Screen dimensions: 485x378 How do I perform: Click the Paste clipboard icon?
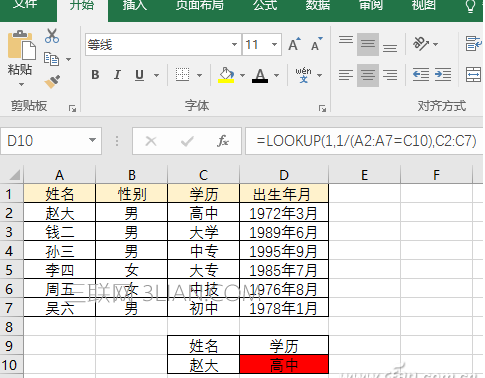click(21, 46)
